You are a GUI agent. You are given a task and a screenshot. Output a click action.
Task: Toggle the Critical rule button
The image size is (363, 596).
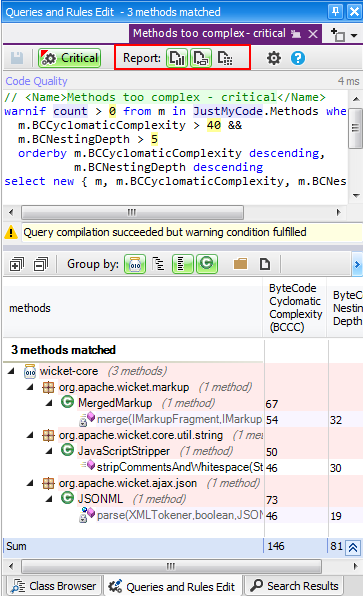pyautogui.click(x=70, y=58)
